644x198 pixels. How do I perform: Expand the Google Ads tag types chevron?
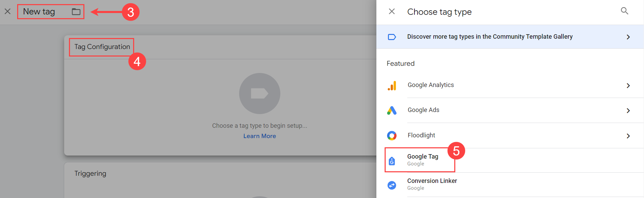pos(628,111)
